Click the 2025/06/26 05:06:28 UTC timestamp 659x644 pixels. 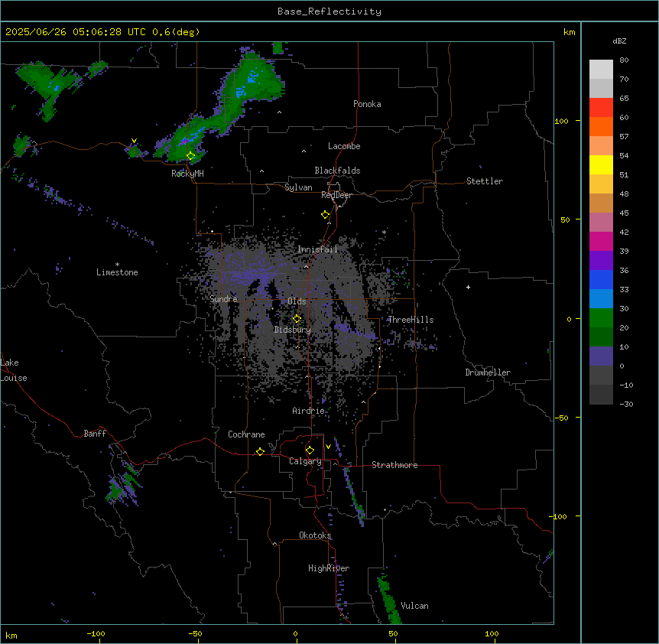(x=76, y=32)
